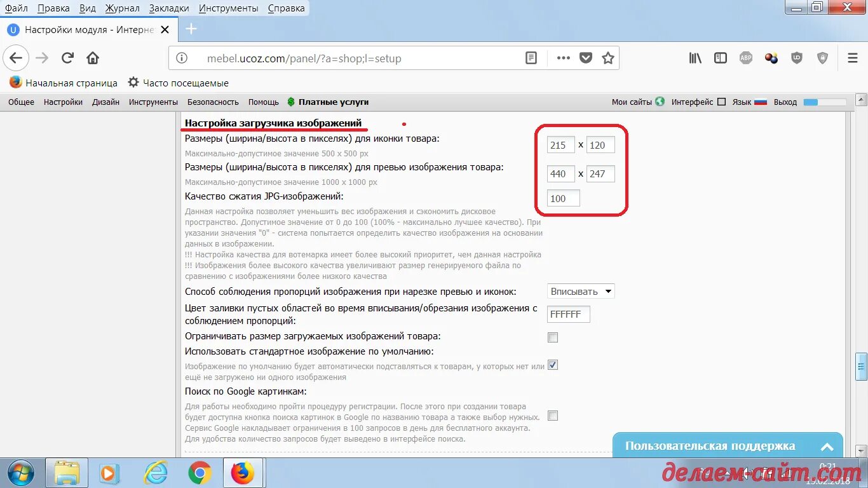The width and height of the screenshot is (868, 488).
Task: Open the Безопасность panel menu
Action: click(213, 102)
